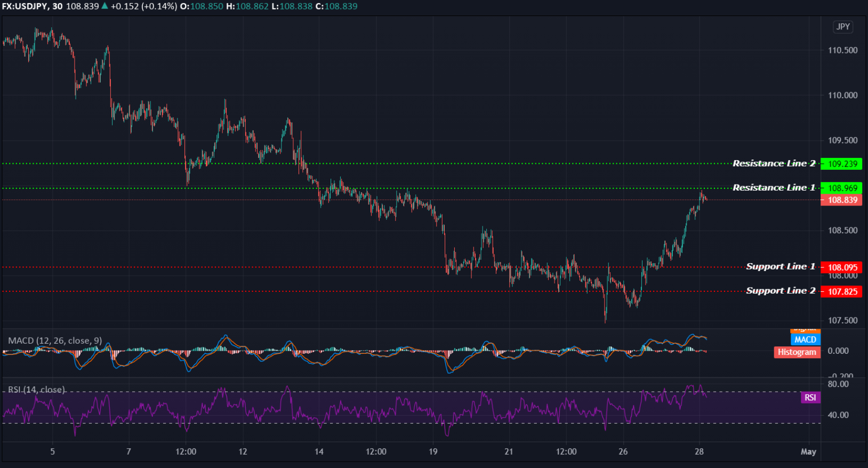Click the blue MACD scale label
868x468 pixels.
pos(805,339)
